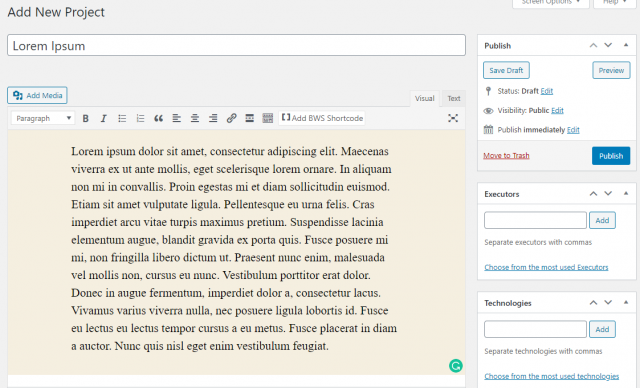
Task: Insert or edit link icon
Action: 231,118
